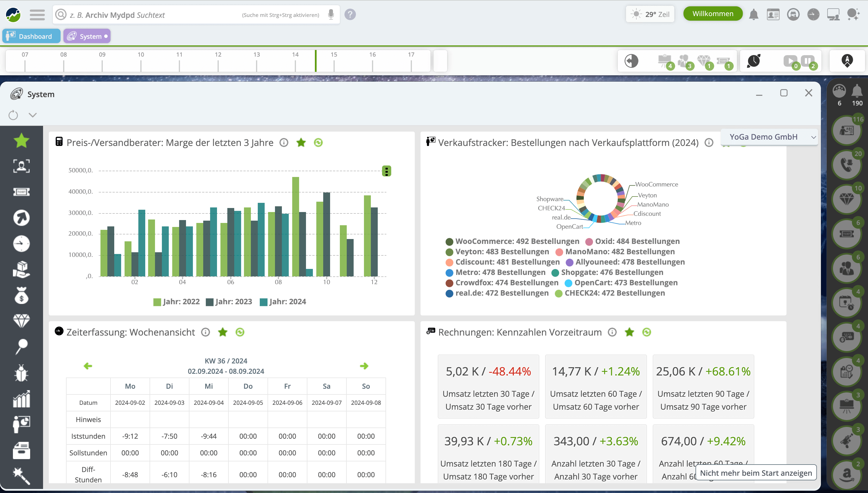Toggle favorite star on Preis-/Versandberater widget
Screen dimensions: 868x493
(301, 142)
